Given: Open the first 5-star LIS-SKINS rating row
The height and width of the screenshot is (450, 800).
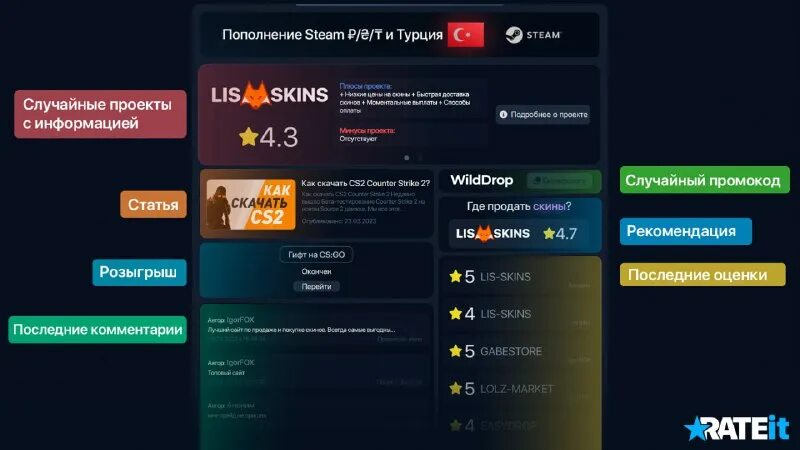Looking at the screenshot, I should [519, 277].
